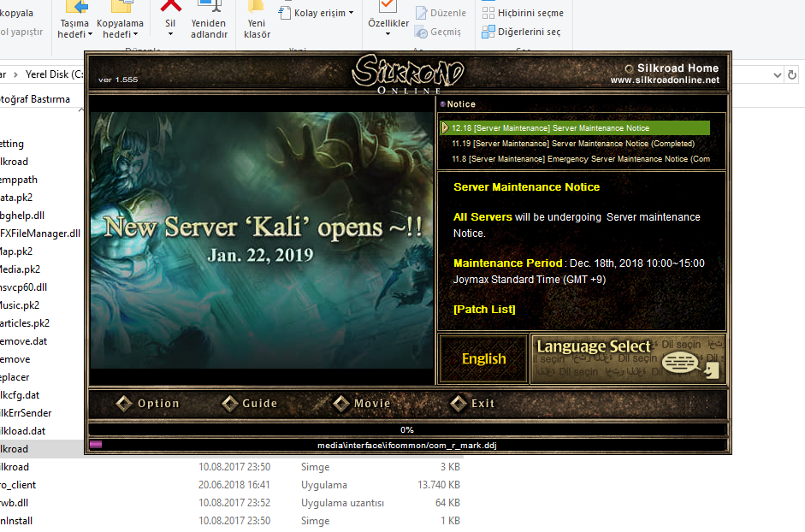Image resolution: width=805 pixels, height=532 pixels.
Task: Select the 'lkErrSender' file
Action: (x=26, y=413)
